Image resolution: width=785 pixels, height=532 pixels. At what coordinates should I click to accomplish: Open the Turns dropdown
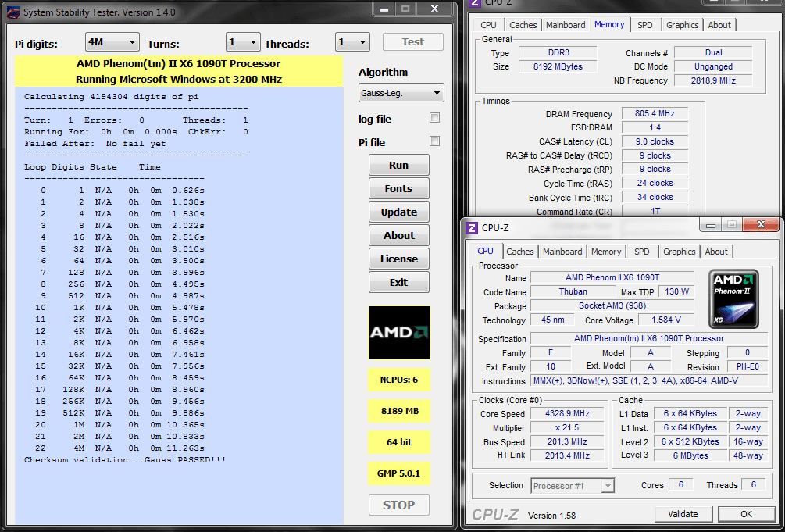243,43
